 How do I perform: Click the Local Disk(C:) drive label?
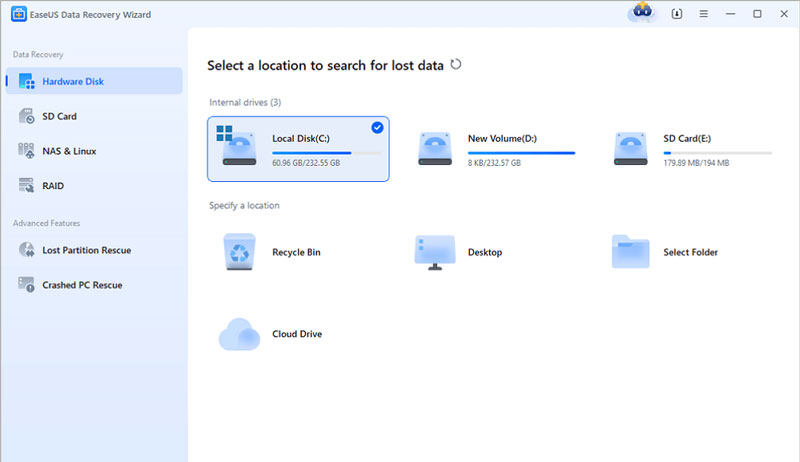click(303, 138)
